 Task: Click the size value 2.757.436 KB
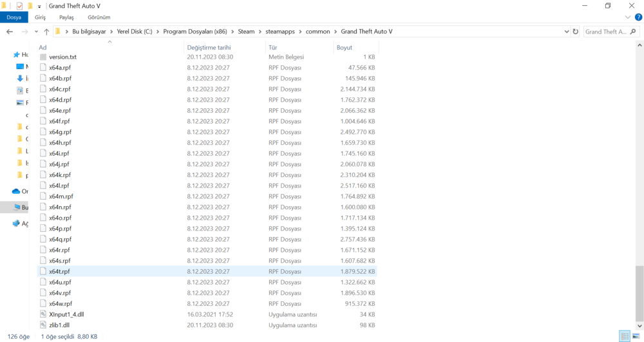click(357, 239)
